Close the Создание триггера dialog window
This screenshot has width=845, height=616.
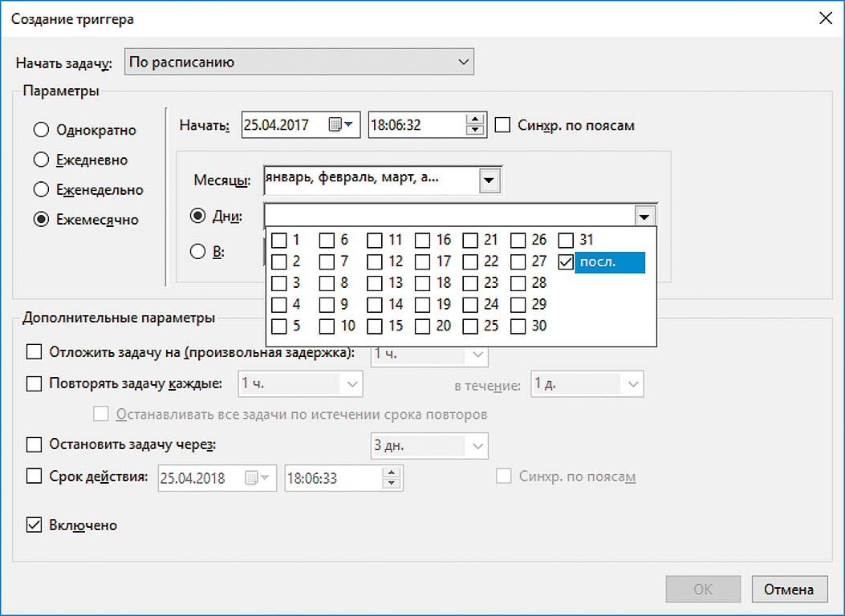[x=823, y=18]
